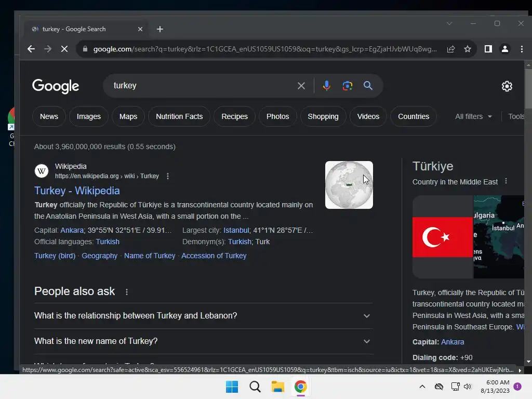The image size is (532, 399).
Task: Clear the search box with the X icon
Action: [301, 86]
